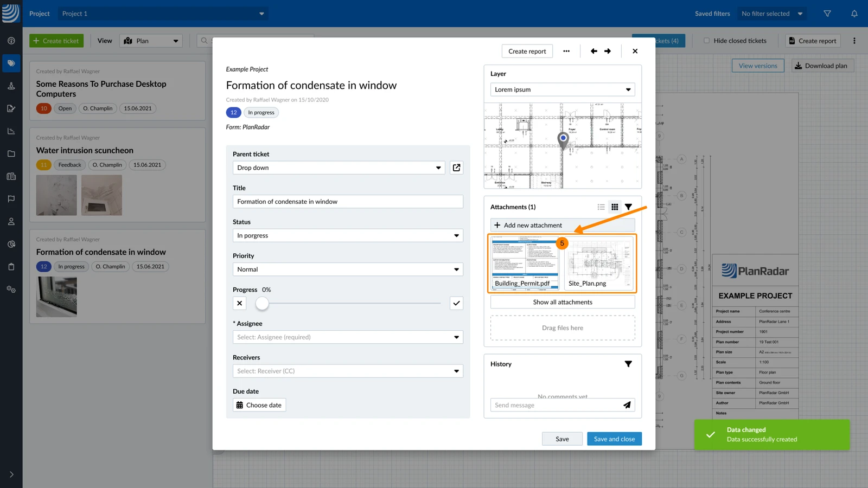Open the map pin stamp sidebar icon

11,86
